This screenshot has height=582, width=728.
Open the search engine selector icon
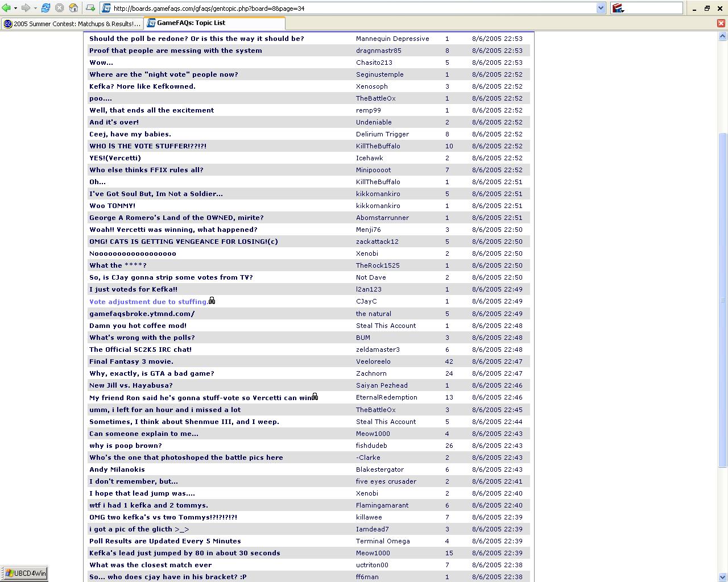(618, 8)
